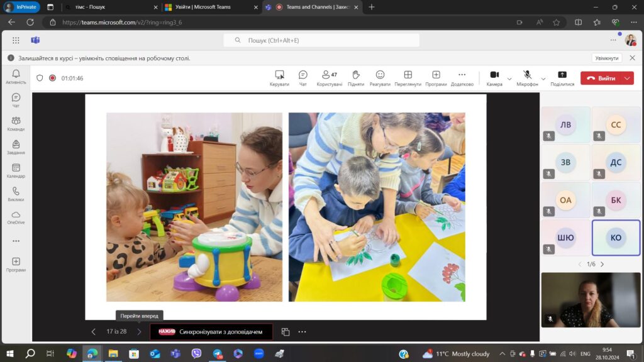Screen dimensions: 644x362
Task: Go to next participants page
Action: pyautogui.click(x=602, y=265)
